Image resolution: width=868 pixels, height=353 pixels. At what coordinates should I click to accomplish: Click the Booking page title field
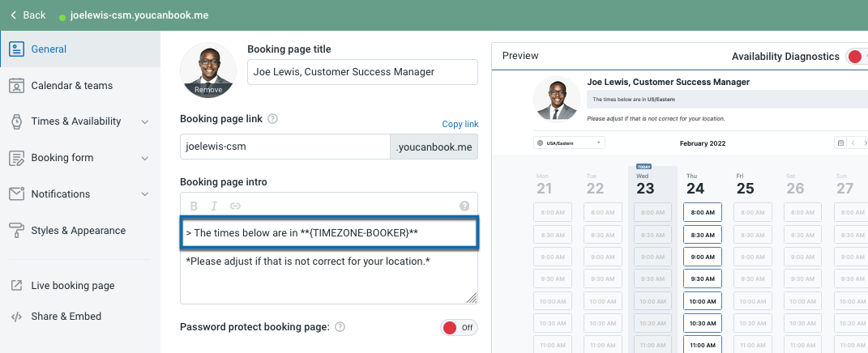(362, 72)
